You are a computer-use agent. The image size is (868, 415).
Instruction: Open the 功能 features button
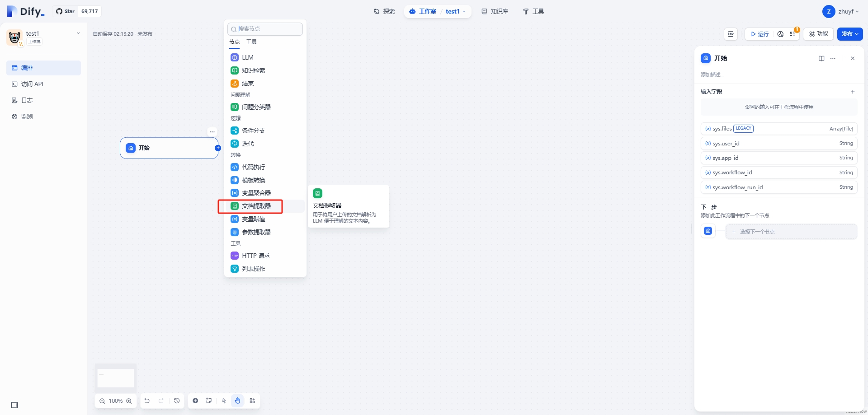point(818,34)
